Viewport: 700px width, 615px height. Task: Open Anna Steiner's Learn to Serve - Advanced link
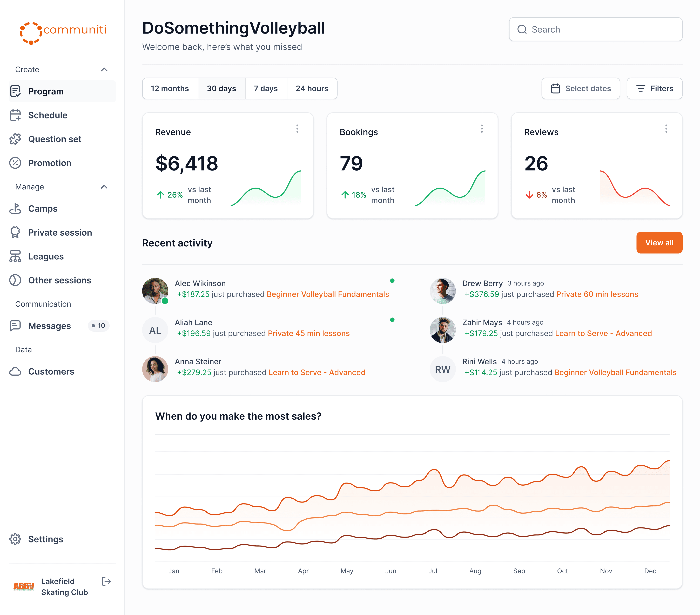click(317, 372)
